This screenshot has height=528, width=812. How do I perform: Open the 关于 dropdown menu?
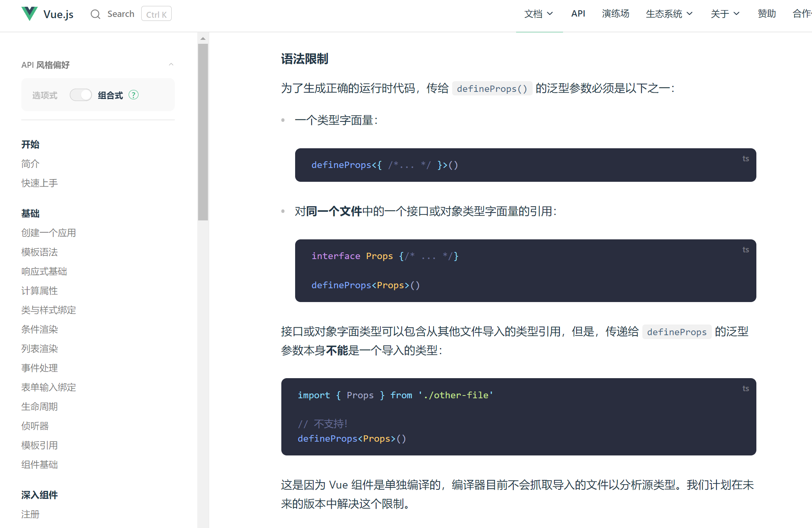tap(725, 14)
